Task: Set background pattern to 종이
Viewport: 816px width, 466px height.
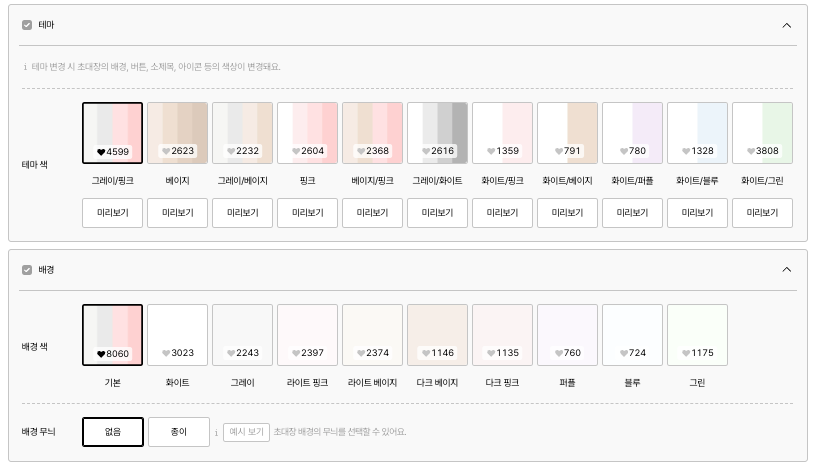Action: [x=179, y=432]
